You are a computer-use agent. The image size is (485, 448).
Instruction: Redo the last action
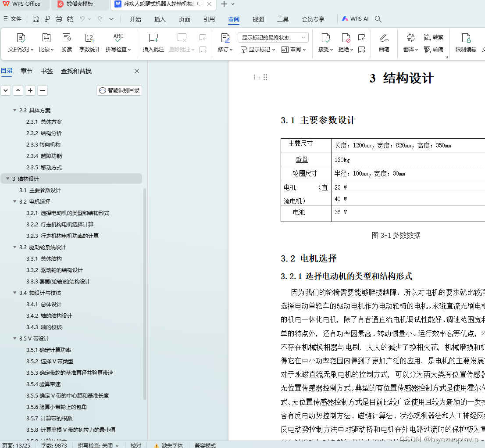(x=100, y=19)
